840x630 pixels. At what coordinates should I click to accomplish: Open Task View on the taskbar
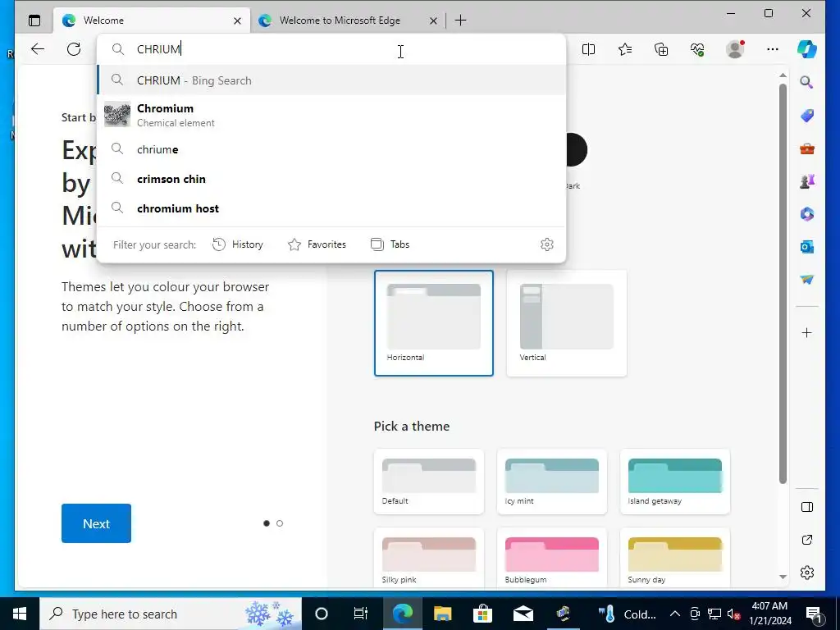[361, 614]
